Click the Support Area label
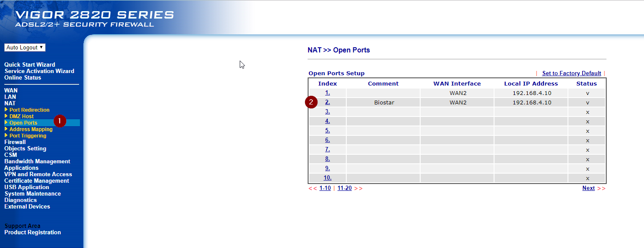644x248 pixels. (22, 226)
